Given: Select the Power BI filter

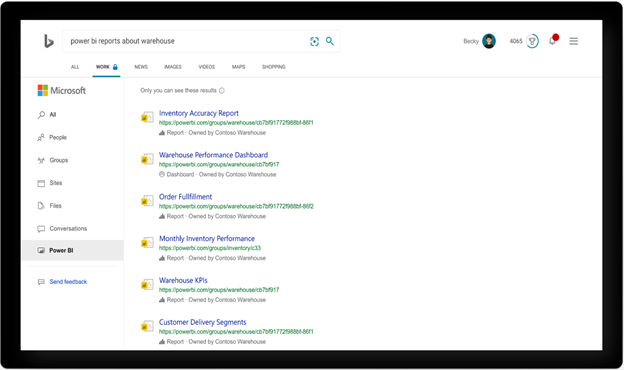Looking at the screenshot, I should pos(72,250).
